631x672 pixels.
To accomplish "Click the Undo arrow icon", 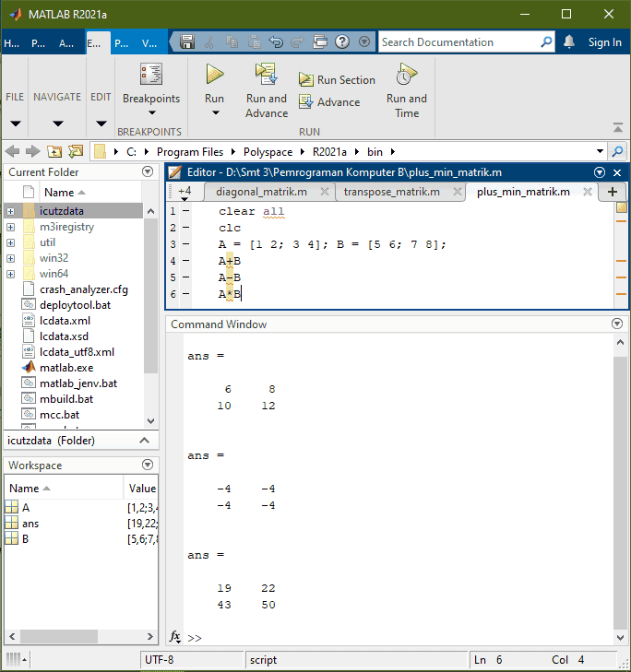I will click(x=276, y=42).
